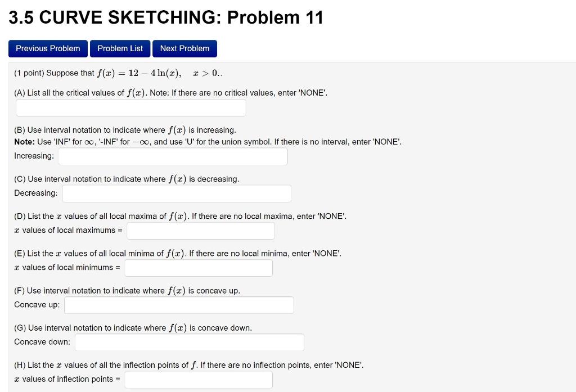The width and height of the screenshot is (576, 392).
Task: Go to the Next Problem
Action: tap(184, 48)
